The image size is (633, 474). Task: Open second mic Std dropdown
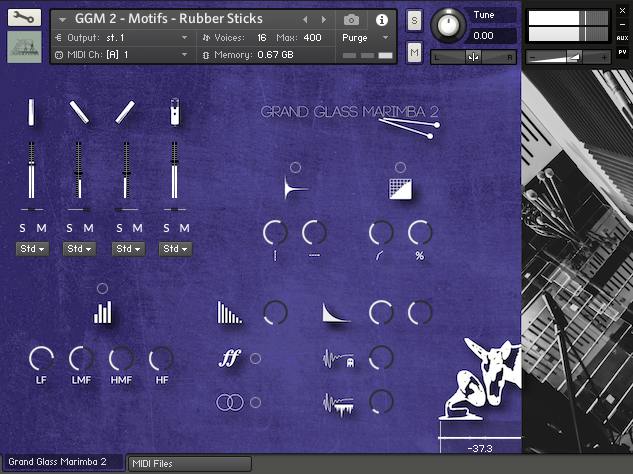(80, 249)
